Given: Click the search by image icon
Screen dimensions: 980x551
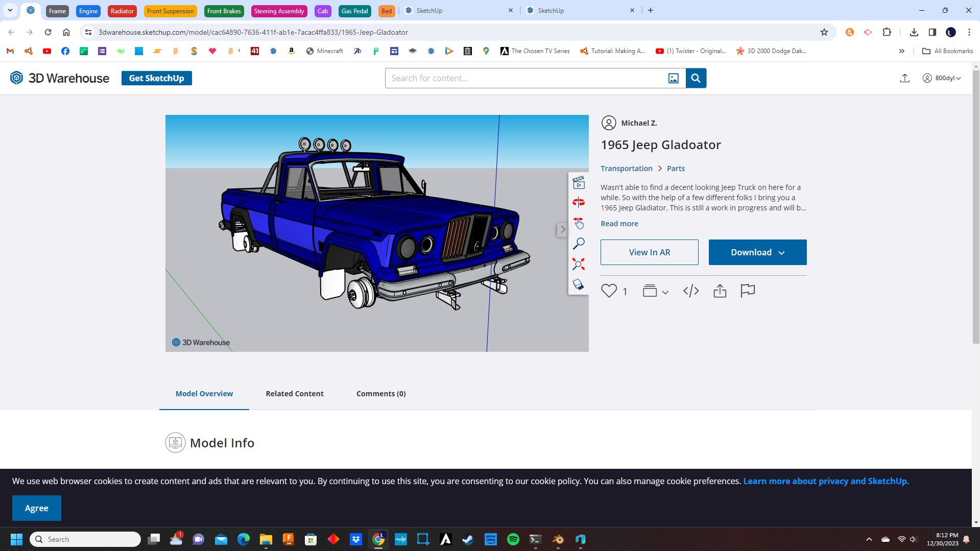Looking at the screenshot, I should tap(673, 78).
